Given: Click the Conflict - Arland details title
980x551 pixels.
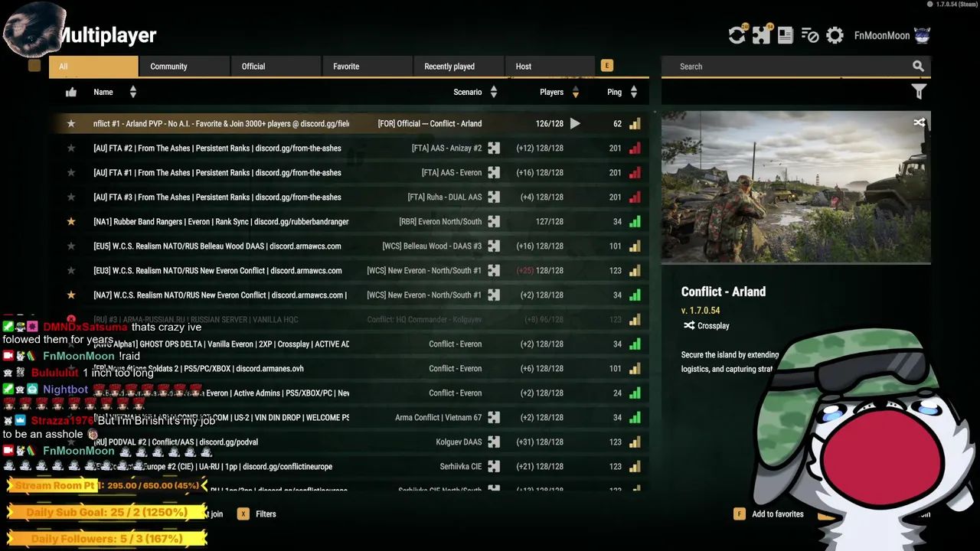Looking at the screenshot, I should (x=724, y=292).
